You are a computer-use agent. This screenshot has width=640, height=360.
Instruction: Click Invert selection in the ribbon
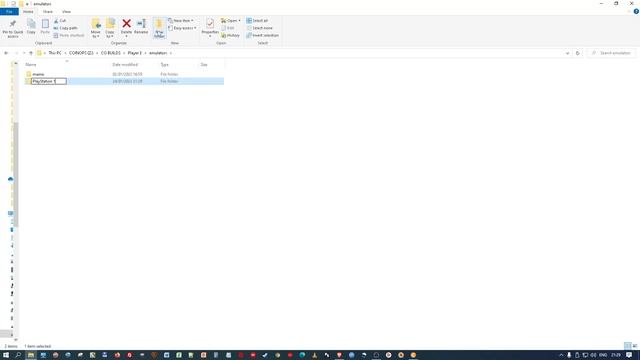pyautogui.click(x=262, y=36)
